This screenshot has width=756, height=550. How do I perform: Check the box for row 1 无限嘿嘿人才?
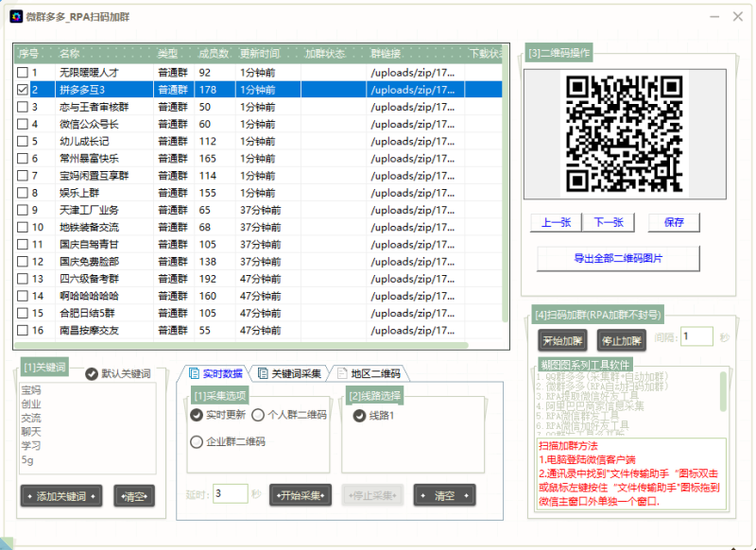pos(23,73)
